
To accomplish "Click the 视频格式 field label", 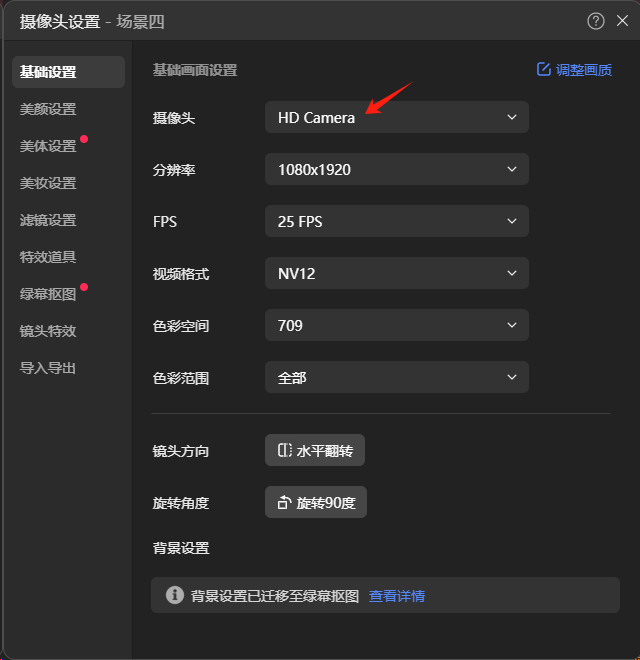I will pos(181,274).
